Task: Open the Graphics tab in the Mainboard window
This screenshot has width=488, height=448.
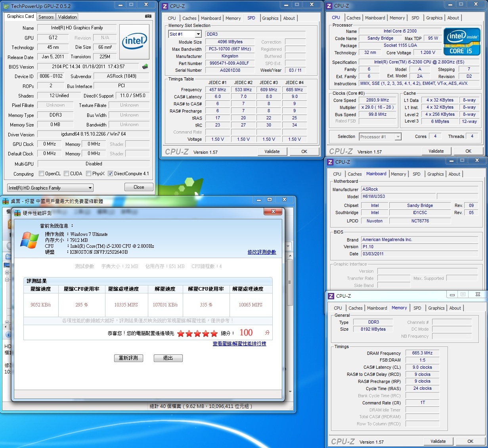Action: [x=436, y=174]
